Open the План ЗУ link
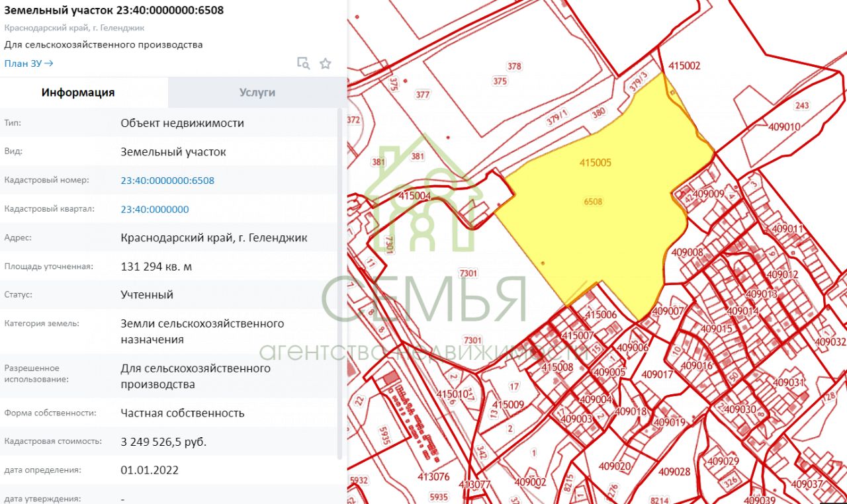This screenshot has width=847, height=504. [x=28, y=63]
